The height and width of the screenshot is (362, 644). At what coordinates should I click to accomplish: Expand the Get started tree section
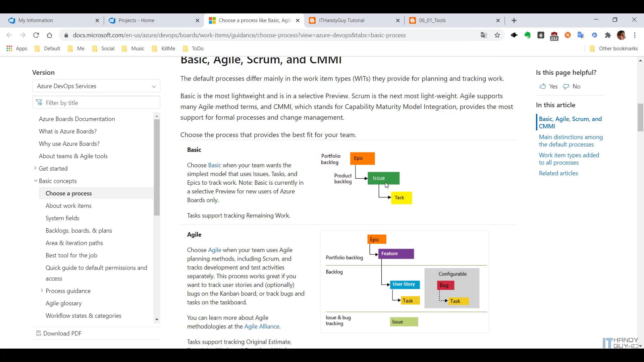coord(35,168)
